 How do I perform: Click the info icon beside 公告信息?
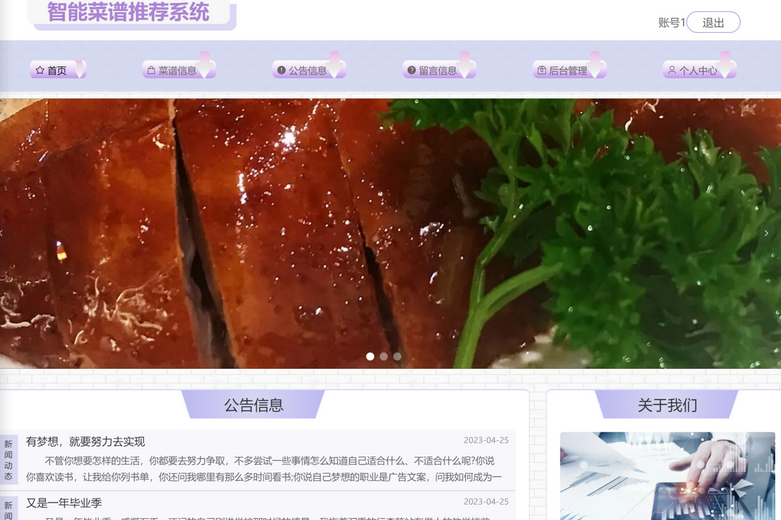pyautogui.click(x=281, y=70)
